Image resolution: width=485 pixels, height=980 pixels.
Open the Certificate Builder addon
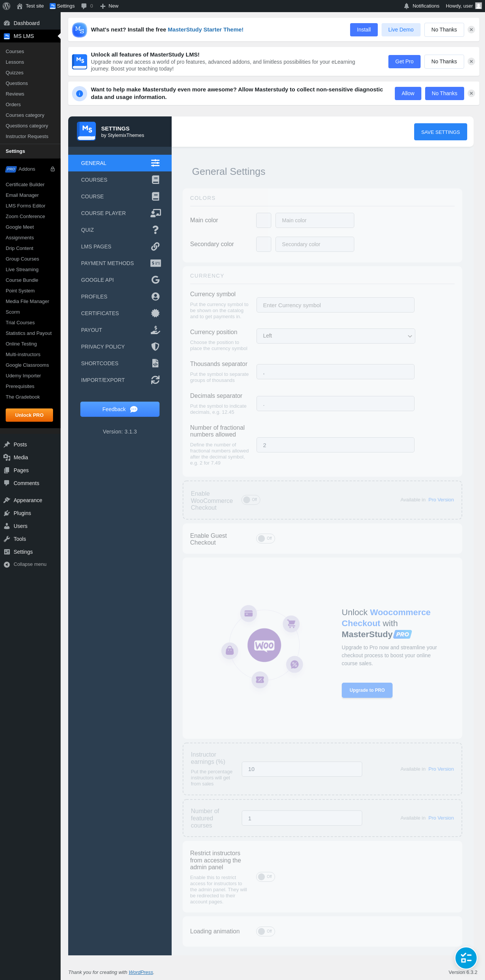[30, 185]
